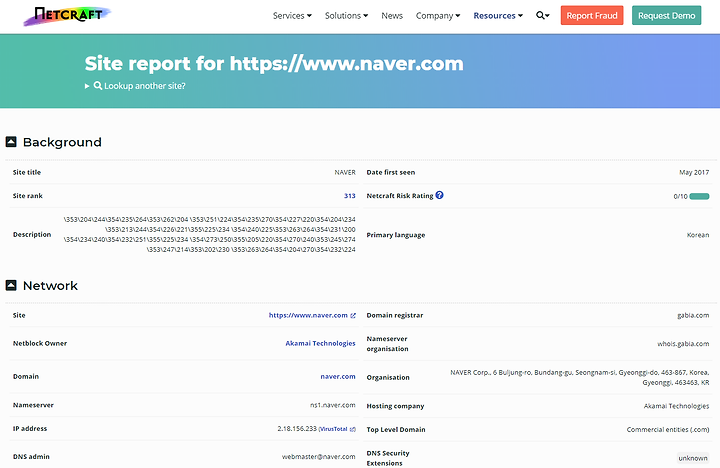The image size is (720, 468).
Task: Collapse the Background section icon
Action: (11, 142)
